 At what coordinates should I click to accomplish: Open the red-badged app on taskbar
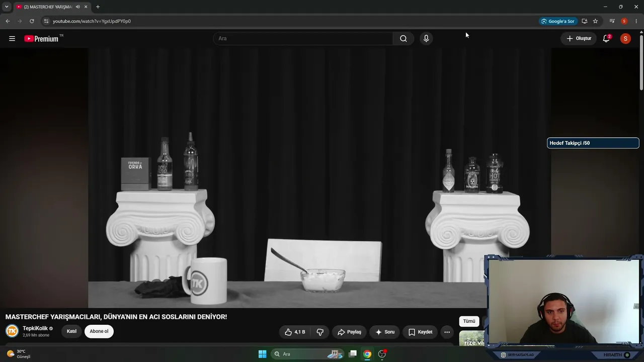pos(382,354)
